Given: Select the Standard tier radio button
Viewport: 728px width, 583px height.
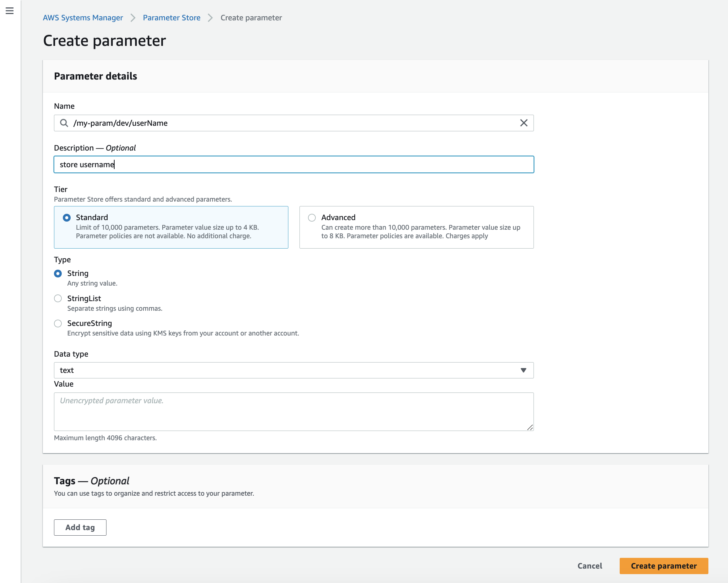Looking at the screenshot, I should [67, 218].
